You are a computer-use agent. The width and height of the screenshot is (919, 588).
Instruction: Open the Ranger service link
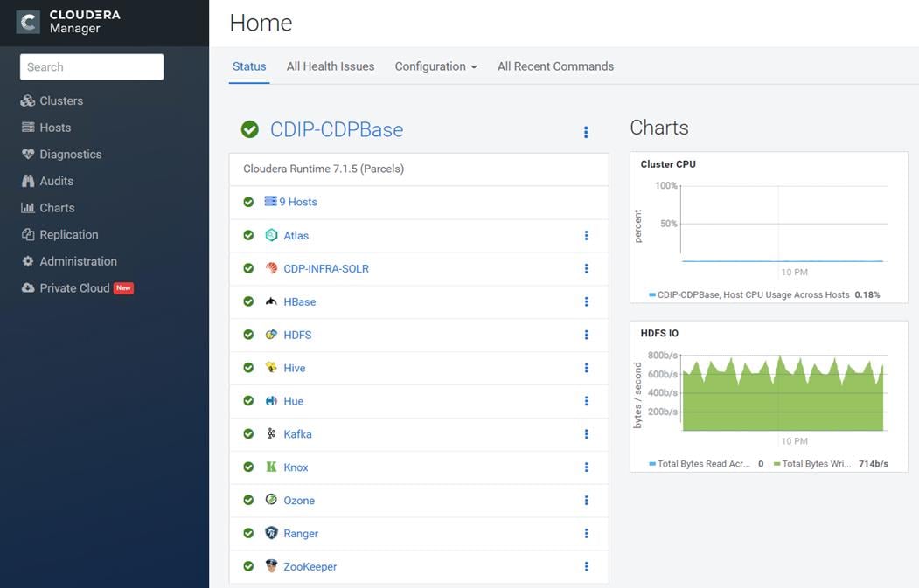coord(301,533)
